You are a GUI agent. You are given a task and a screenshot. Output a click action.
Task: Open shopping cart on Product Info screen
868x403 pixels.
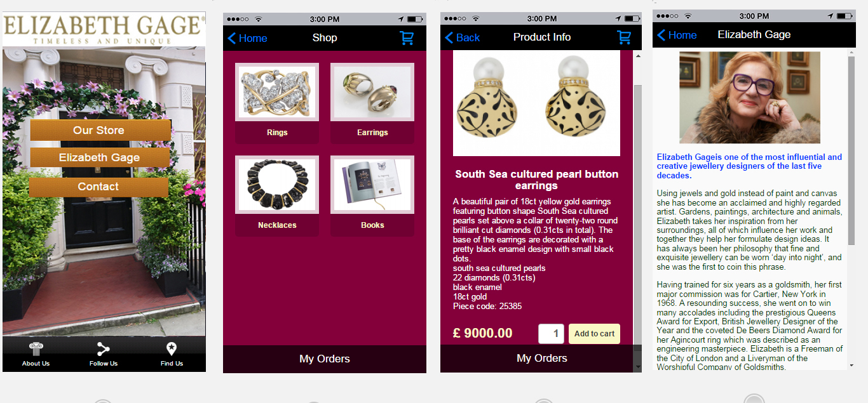[624, 37]
